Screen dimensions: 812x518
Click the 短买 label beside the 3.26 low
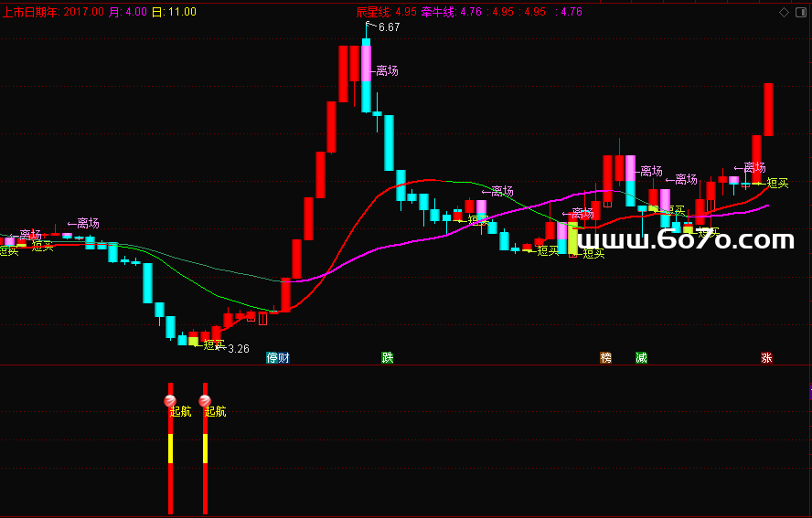click(x=214, y=344)
